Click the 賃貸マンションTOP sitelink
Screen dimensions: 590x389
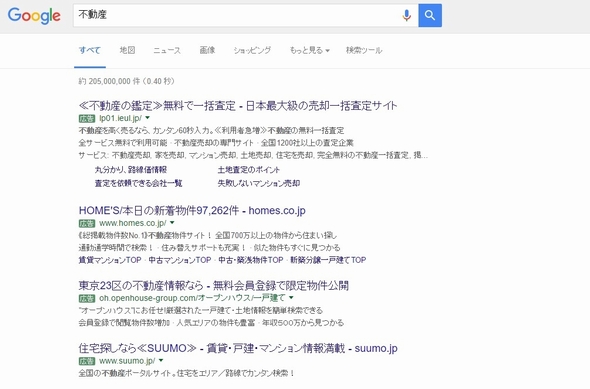110,260
